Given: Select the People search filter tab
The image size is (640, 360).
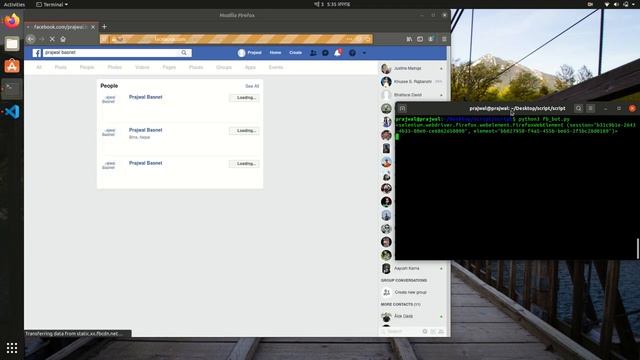Looking at the screenshot, I should coord(87,67).
